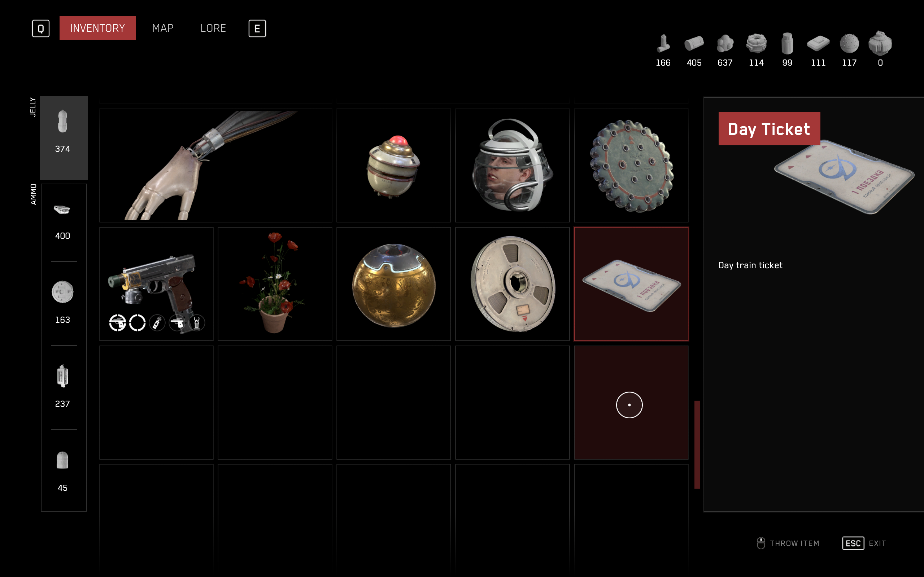Viewport: 924px width, 577px height.
Task: Select the Day Ticket inventory slot
Action: pyautogui.click(x=631, y=284)
